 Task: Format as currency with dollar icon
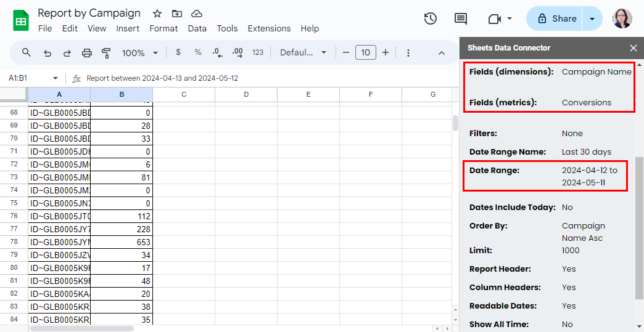178,52
